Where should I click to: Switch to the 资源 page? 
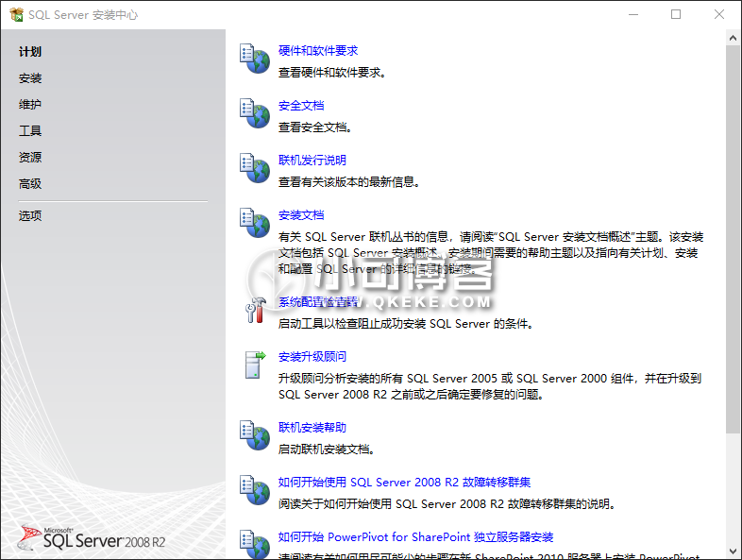pyautogui.click(x=30, y=157)
